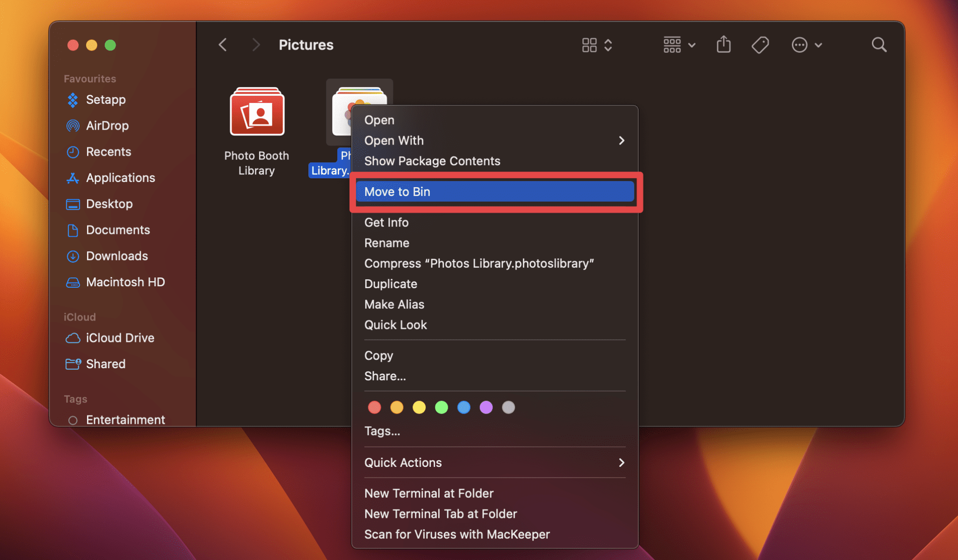Open AirDrop from the sidebar
This screenshot has height=560, width=958.
coord(108,125)
